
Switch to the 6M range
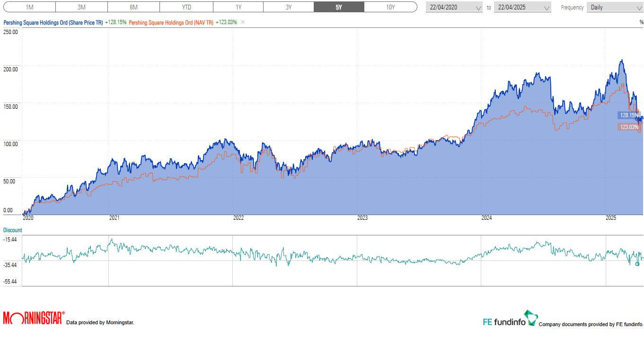click(134, 7)
